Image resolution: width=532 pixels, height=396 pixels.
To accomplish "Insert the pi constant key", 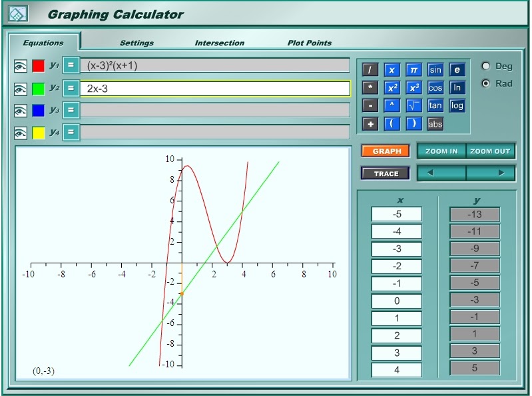I will click(413, 70).
